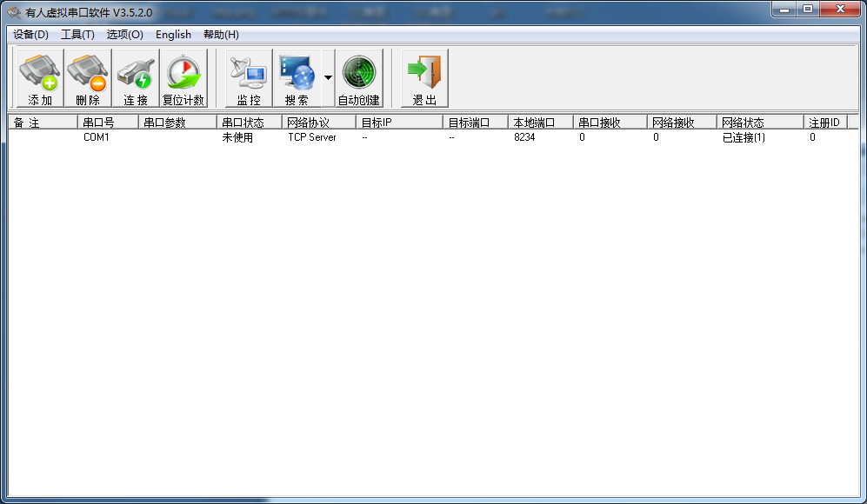Select the COM1 row
This screenshot has width=867, height=504.
[x=433, y=137]
